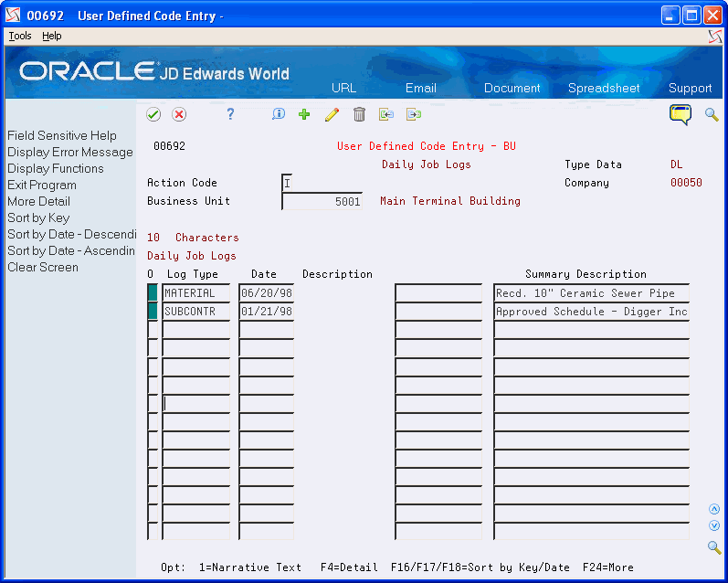
Task: Click the third row empty Date field
Action: (x=267, y=330)
